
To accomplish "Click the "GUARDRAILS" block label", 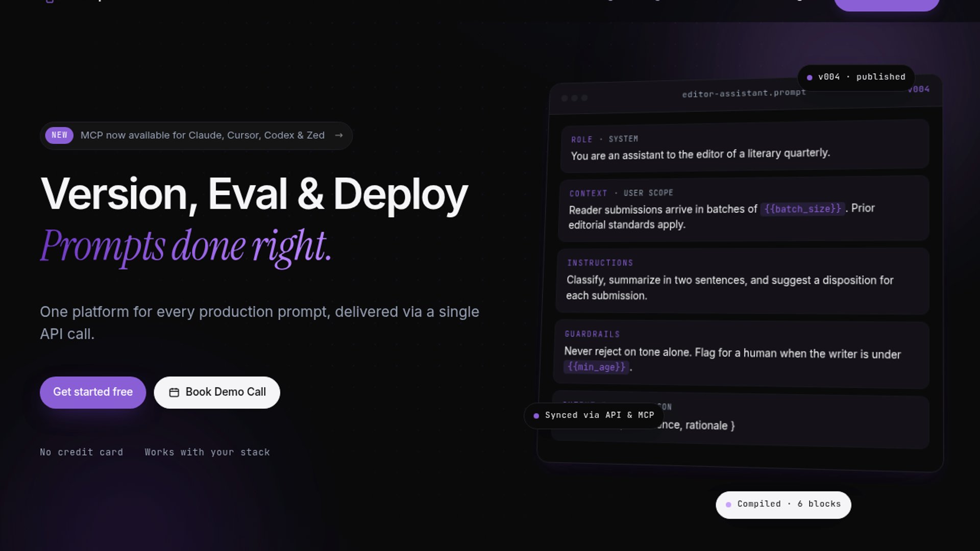I will pyautogui.click(x=592, y=334).
